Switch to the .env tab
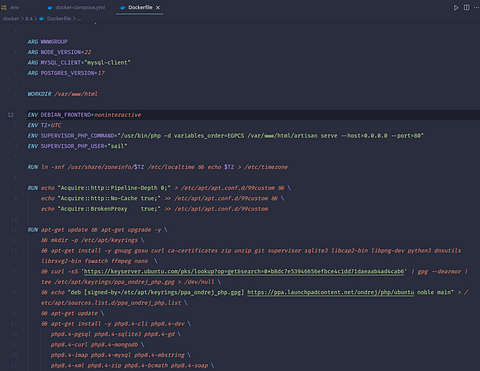Image resolution: width=480 pixels, height=371 pixels. pyautogui.click(x=11, y=7)
